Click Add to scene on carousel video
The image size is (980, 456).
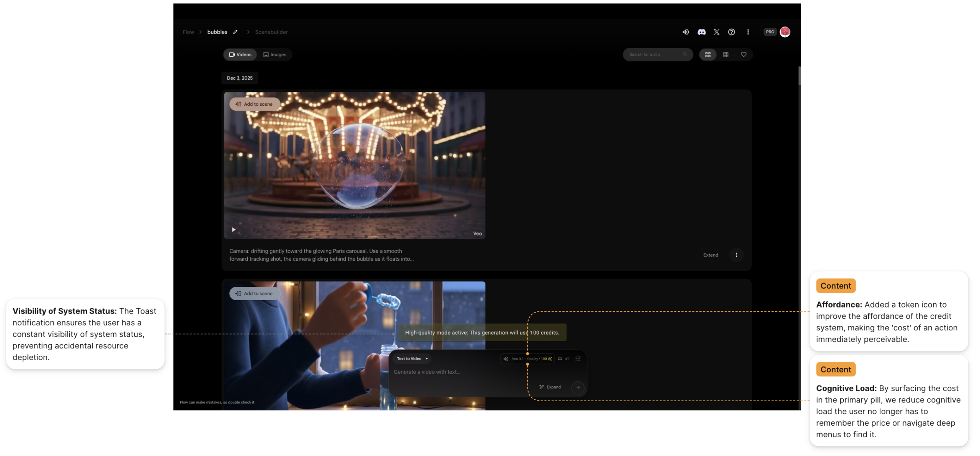(254, 104)
